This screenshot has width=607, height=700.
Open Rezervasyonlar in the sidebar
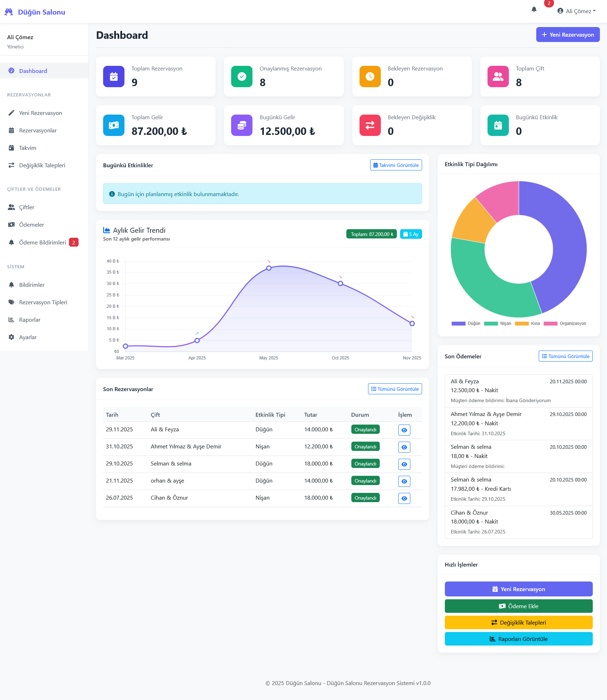click(38, 131)
